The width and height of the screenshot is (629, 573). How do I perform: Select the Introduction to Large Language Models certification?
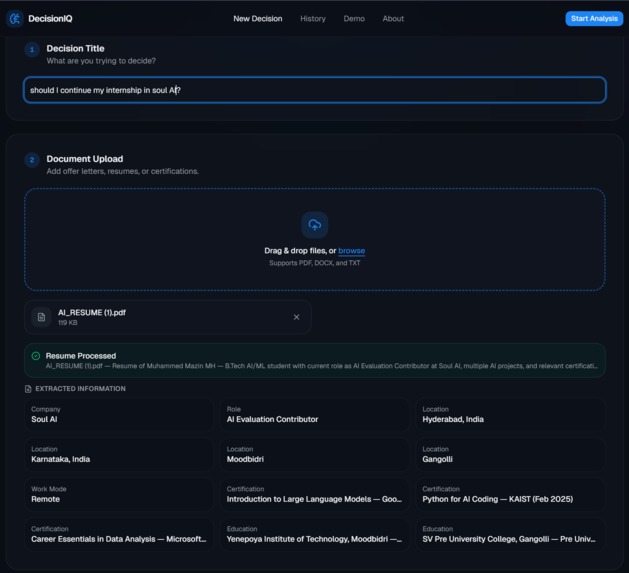click(x=314, y=494)
